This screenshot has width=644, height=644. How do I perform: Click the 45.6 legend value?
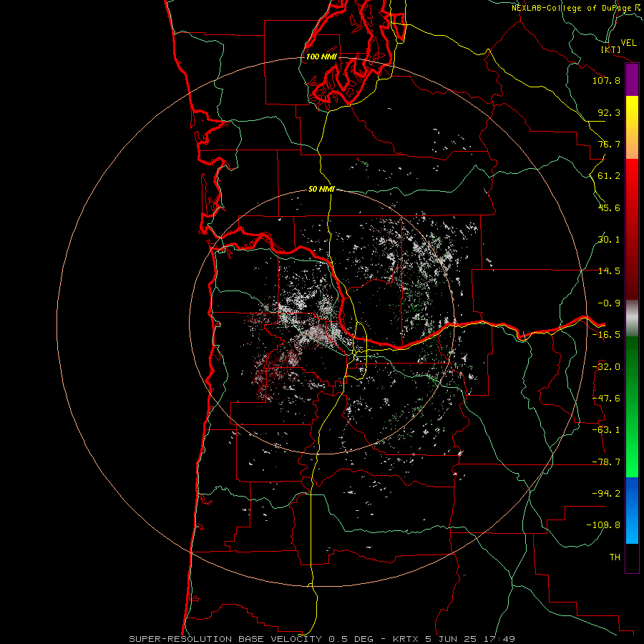click(609, 208)
